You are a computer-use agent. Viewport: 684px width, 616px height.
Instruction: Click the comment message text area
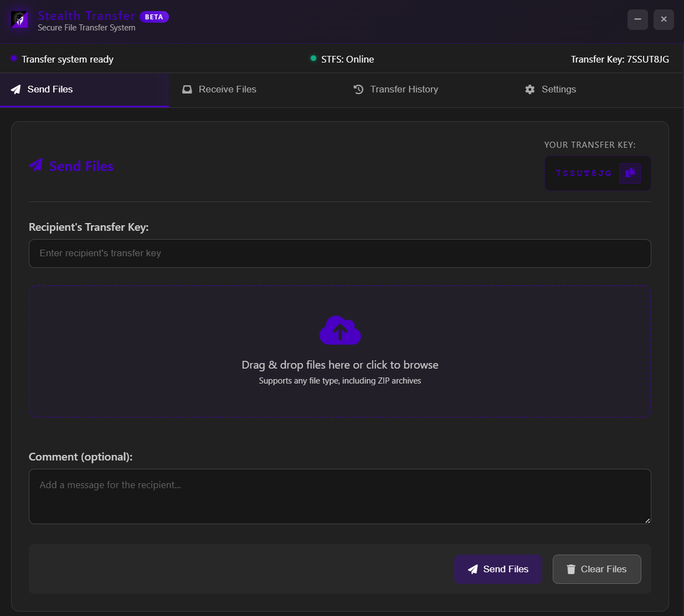pos(340,496)
